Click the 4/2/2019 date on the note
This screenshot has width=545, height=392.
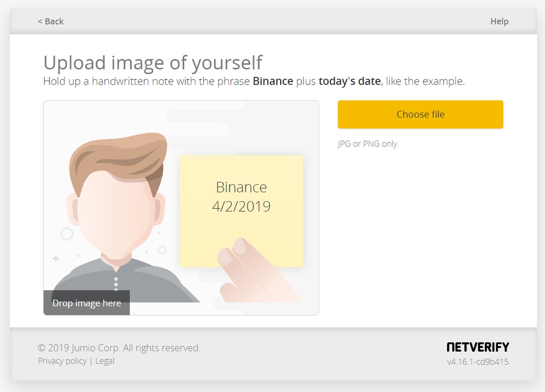click(241, 206)
